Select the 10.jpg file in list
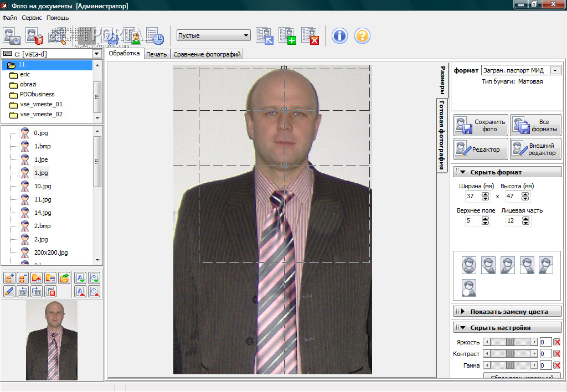The image size is (567, 392). [43, 186]
